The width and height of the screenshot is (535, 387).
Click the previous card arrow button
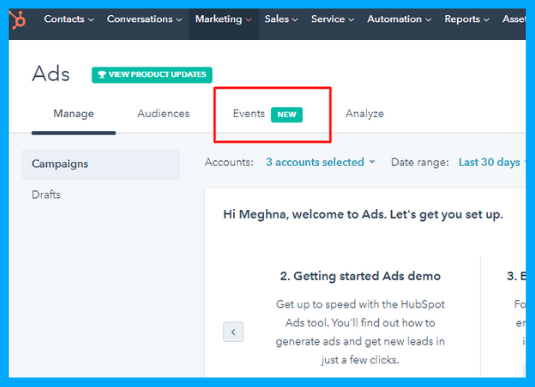click(233, 332)
